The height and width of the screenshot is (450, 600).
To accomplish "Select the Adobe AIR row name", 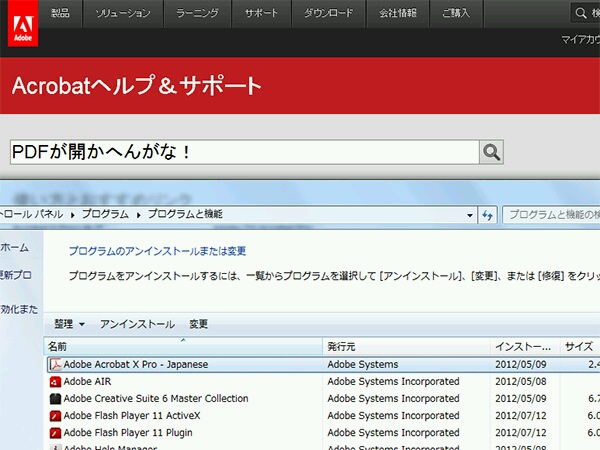I will click(87, 382).
